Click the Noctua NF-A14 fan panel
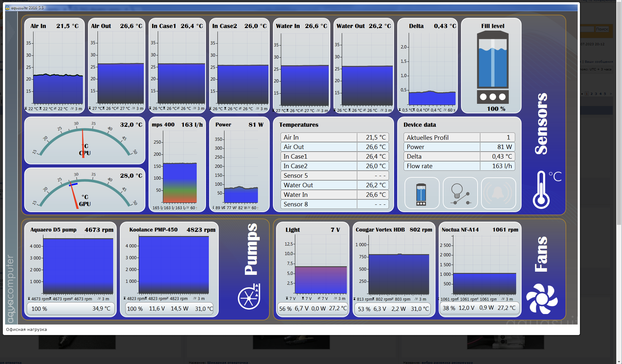Viewport: 622px width, 364px height. (x=480, y=269)
